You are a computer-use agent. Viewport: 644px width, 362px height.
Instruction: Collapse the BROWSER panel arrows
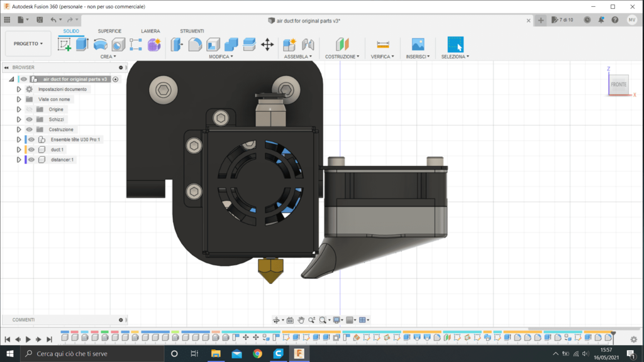tap(6, 67)
